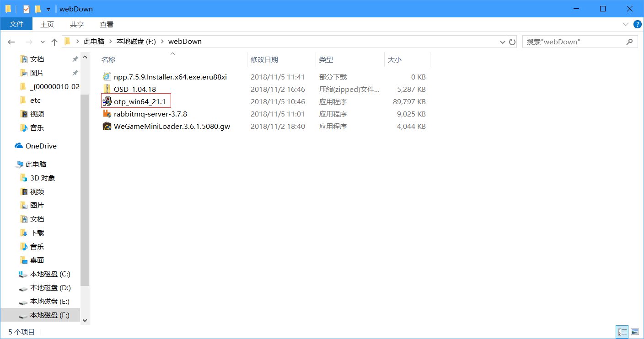Screen dimensions: 644x339
Task: Select 此电脑 in the navigation tree
Action: [31, 164]
